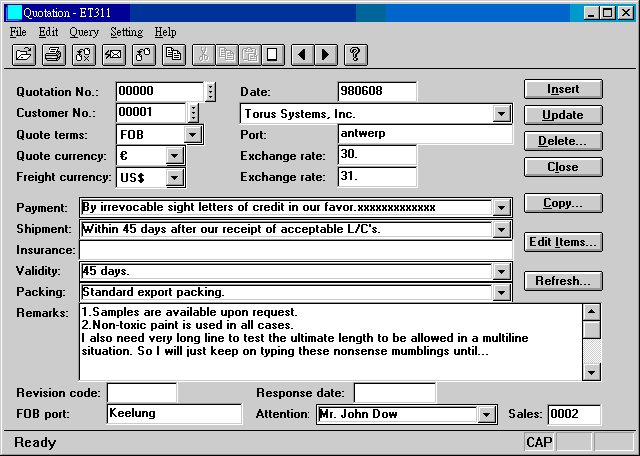This screenshot has width=640, height=456.
Task: Expand the Attention Mr. John Dow dropdown
Action: pyautogui.click(x=486, y=414)
